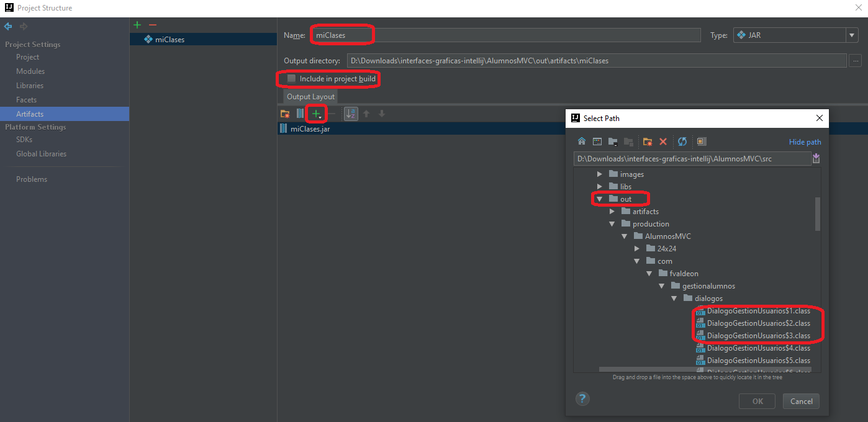Click Create Archive icon in Output Layout toolbar
Image resolution: width=868 pixels, height=422 pixels.
coord(301,114)
